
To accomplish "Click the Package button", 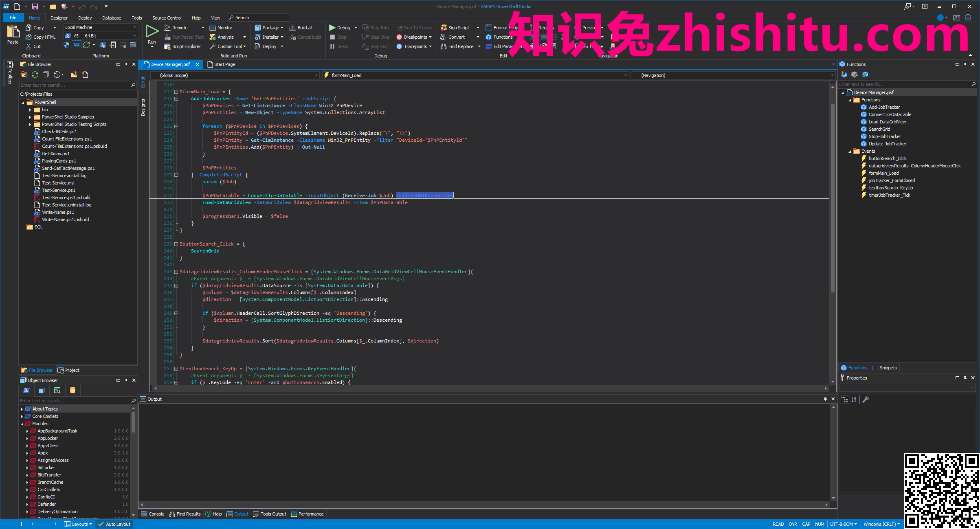I will (269, 28).
